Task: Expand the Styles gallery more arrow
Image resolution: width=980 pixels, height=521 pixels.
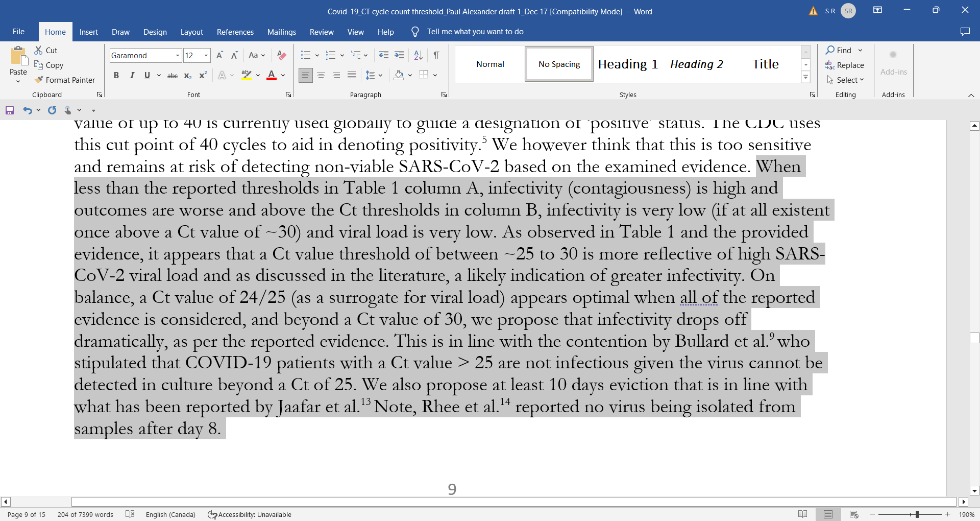Action: point(806,78)
